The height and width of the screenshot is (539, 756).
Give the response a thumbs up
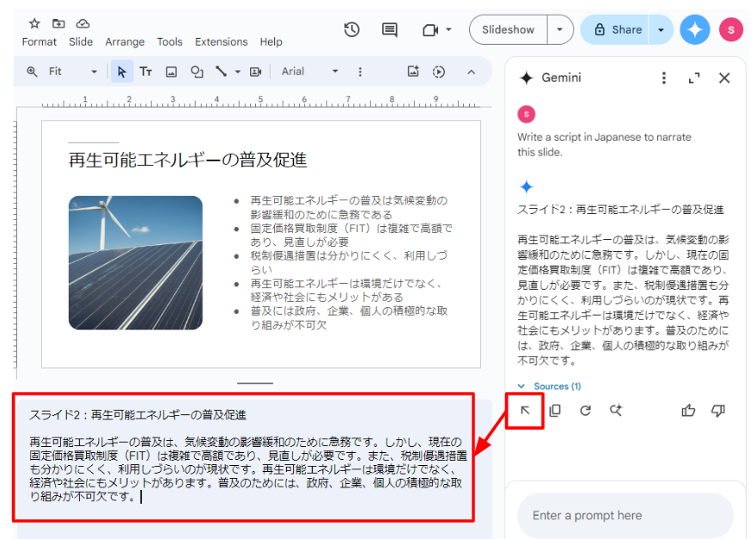pos(688,411)
